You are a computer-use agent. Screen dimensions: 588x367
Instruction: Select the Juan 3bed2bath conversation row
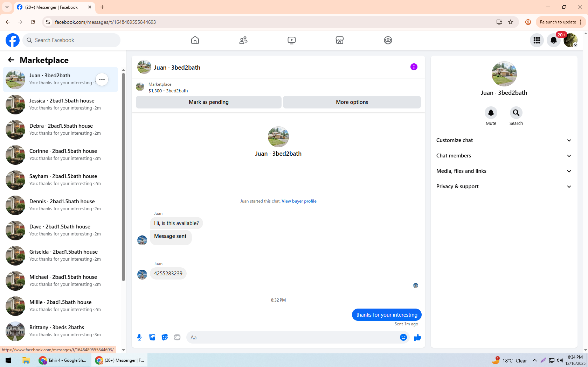pyautogui.click(x=60, y=79)
